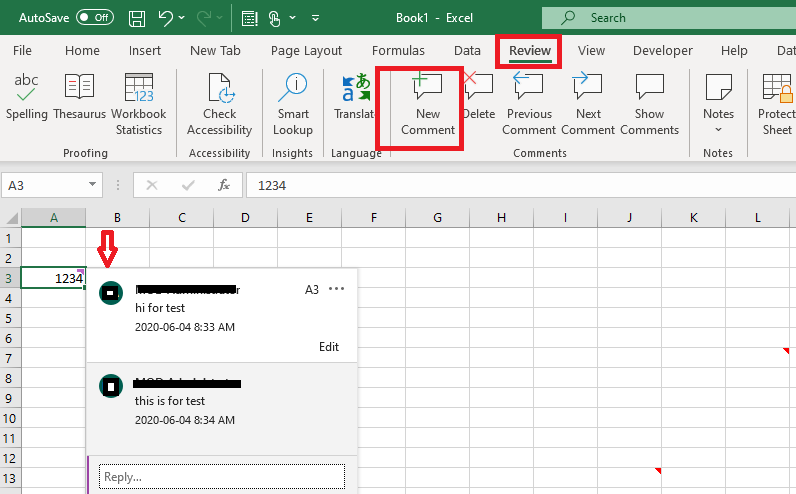796x494 pixels.
Task: Click Delete comment button
Action: tap(479, 96)
